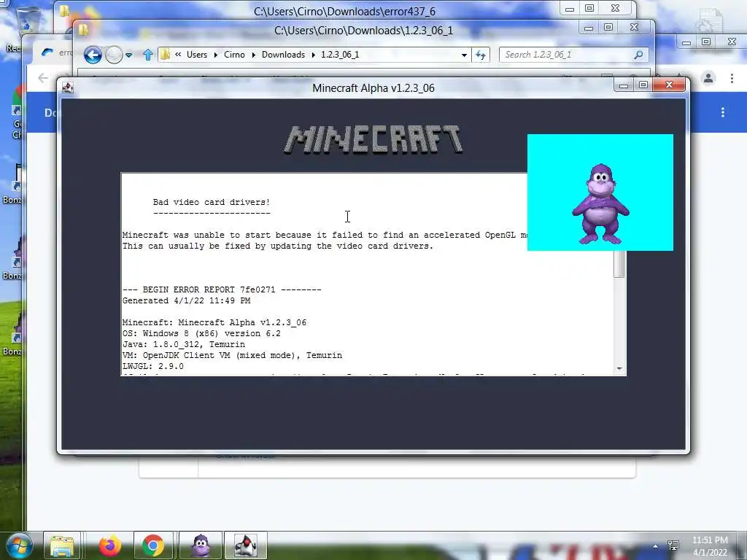The height and width of the screenshot is (560, 747).
Task: Close the Minecraft Alpha v1.2.3_06 window
Action: coord(670,85)
